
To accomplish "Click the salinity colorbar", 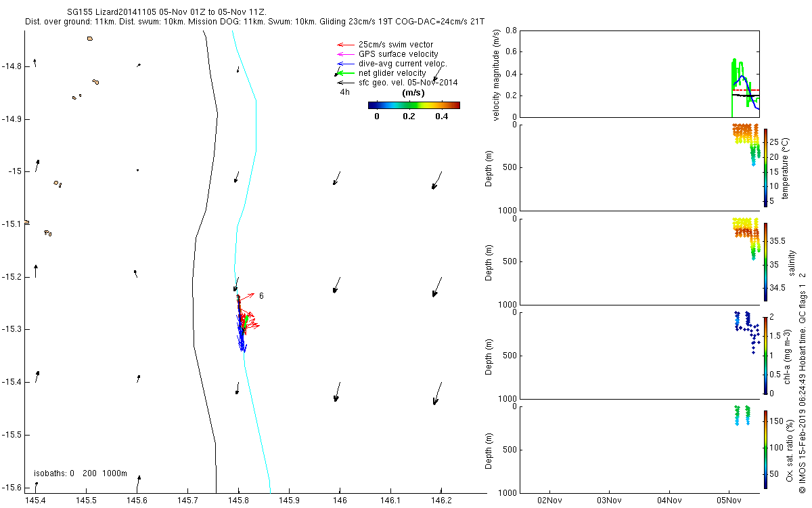I will [765, 261].
